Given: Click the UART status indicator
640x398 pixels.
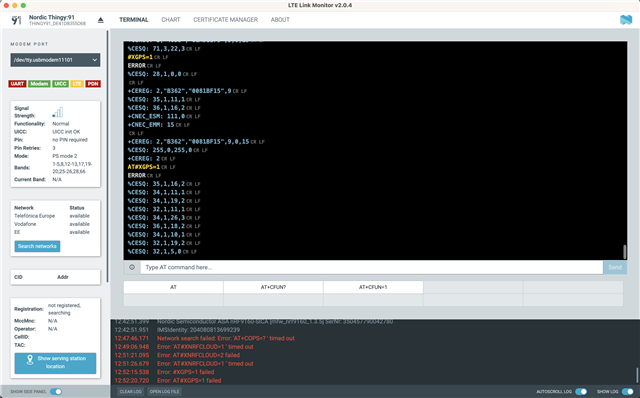Looking at the screenshot, I should click(x=17, y=84).
